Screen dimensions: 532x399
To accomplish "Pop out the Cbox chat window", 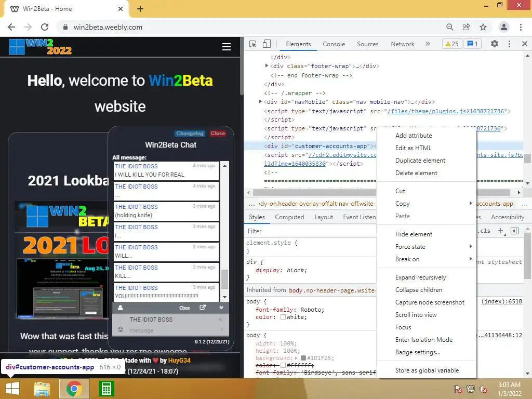I will click(203, 308).
